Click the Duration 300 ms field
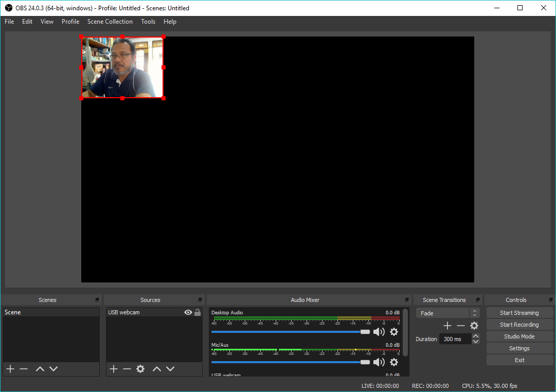Screen dimensions: 556x392 click(x=455, y=339)
